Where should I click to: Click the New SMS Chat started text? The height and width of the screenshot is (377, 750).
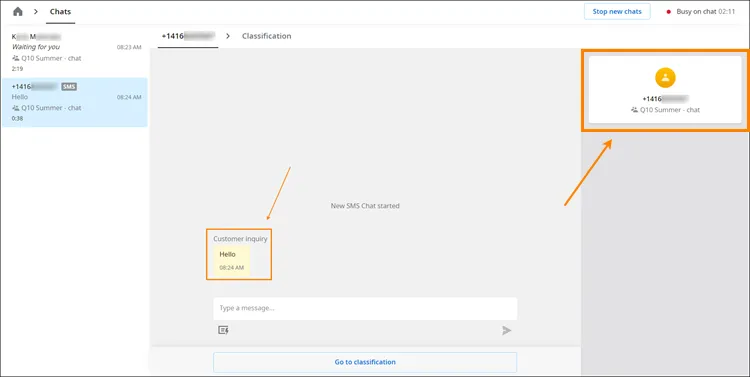click(x=365, y=206)
